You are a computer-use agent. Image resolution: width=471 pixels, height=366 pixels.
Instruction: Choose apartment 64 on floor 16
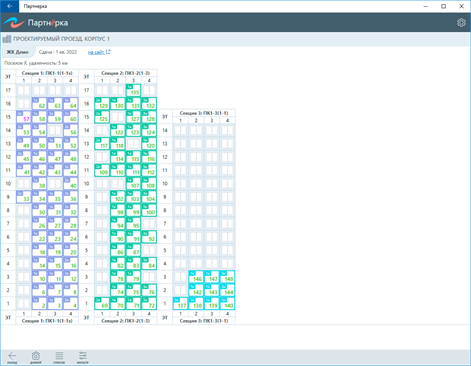coord(71,104)
